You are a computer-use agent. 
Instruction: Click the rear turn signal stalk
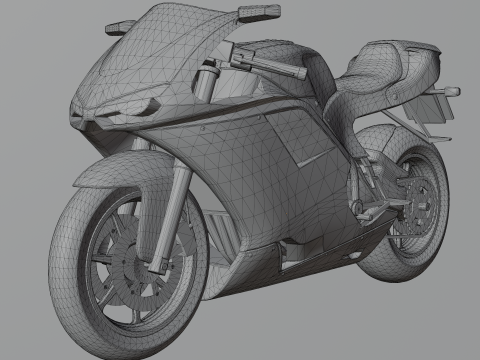pos(447,91)
